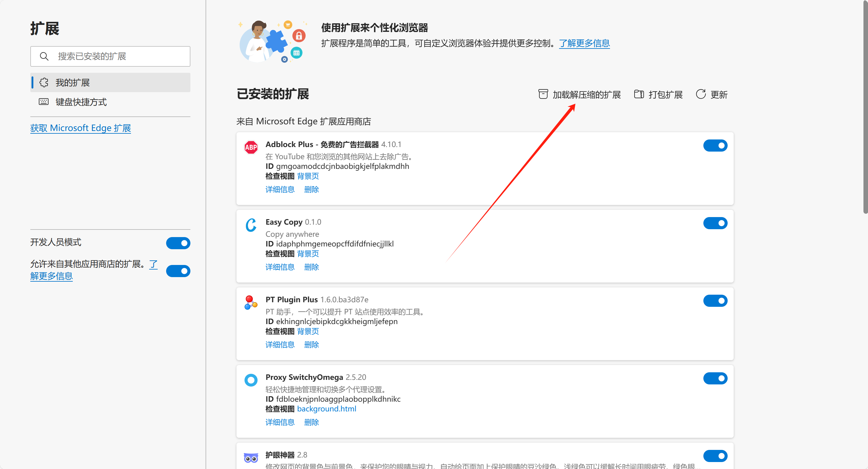Click Proxy SwitchyOmega title text

click(304, 377)
